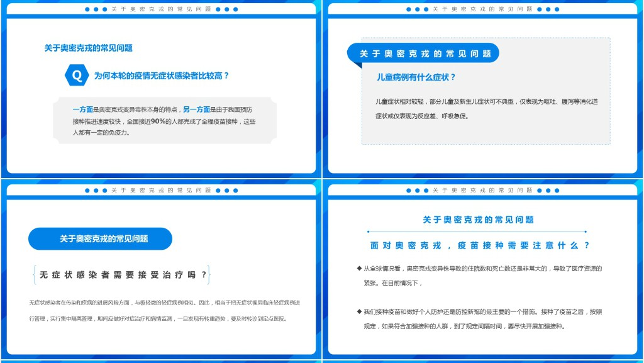Click the second diamond bullet starting with 我们接种疫苗

tap(359, 312)
